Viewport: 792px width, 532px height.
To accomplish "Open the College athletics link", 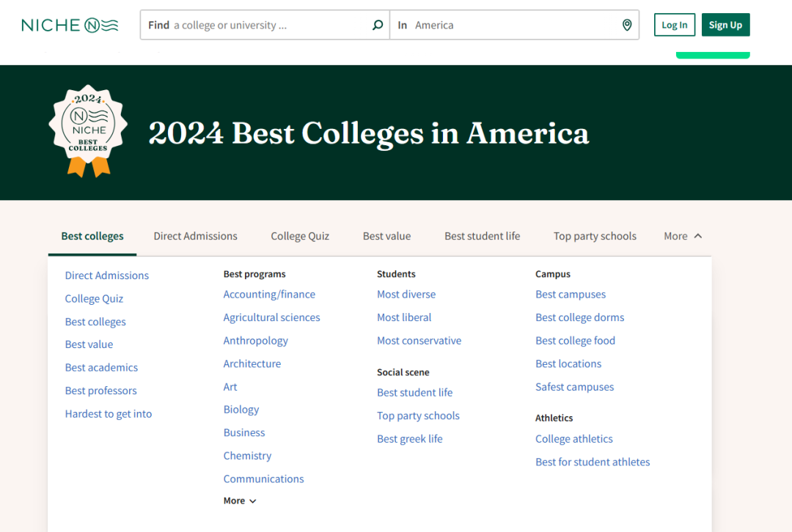I will (574, 439).
